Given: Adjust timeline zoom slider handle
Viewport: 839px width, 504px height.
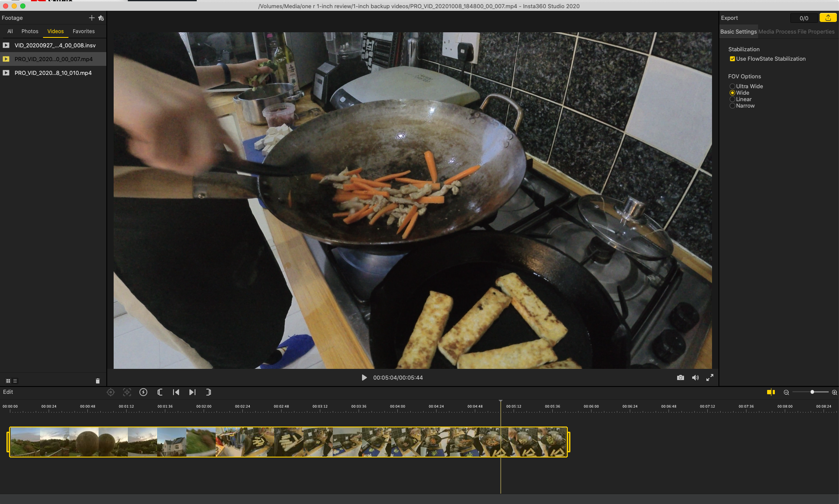Looking at the screenshot, I should point(812,392).
